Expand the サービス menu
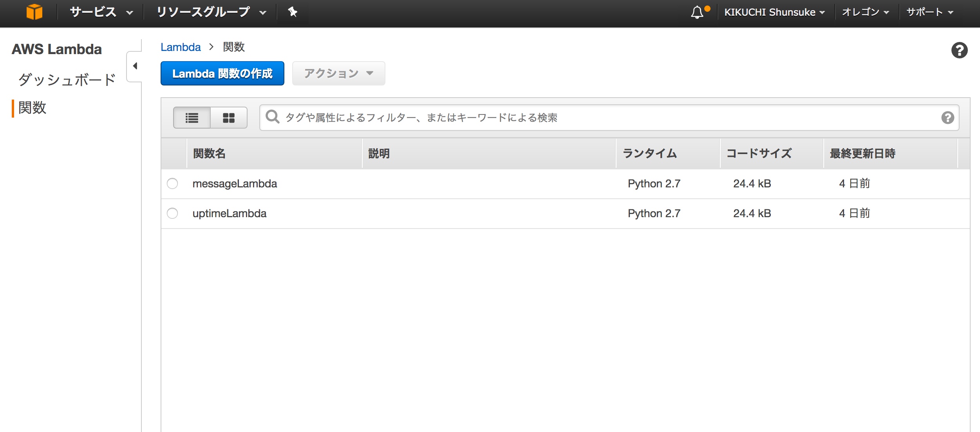This screenshot has width=980, height=432. (101, 12)
